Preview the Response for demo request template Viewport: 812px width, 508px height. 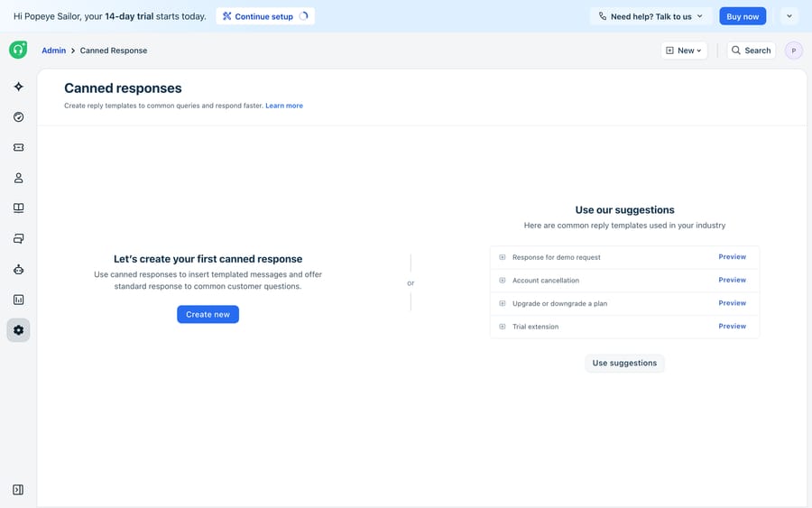[733, 257]
